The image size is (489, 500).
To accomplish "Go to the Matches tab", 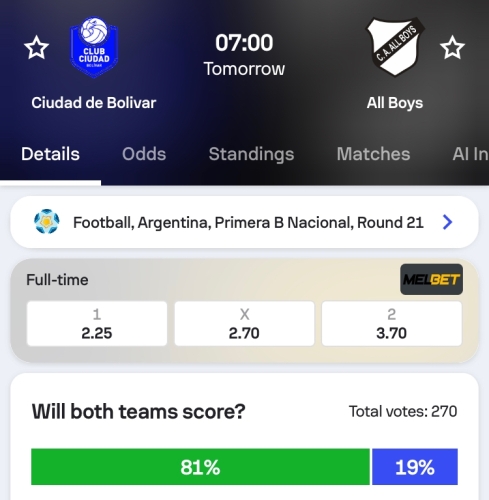I will point(373,154).
